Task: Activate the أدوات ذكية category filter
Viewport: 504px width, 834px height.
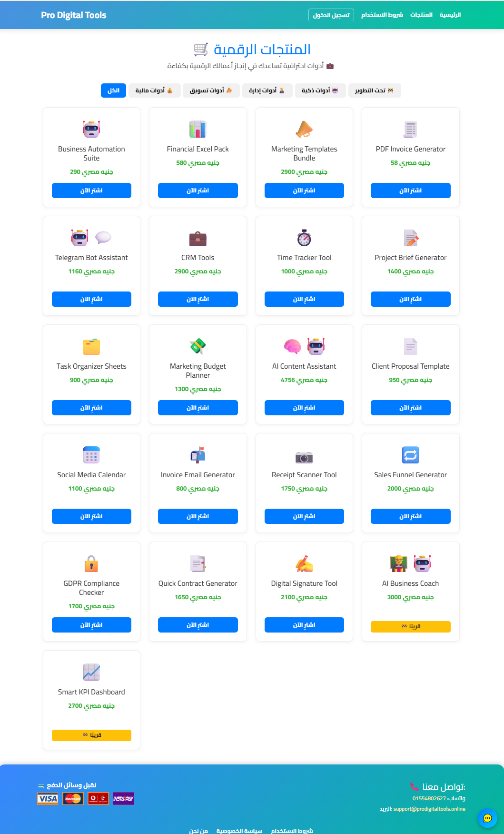Action: (x=320, y=90)
